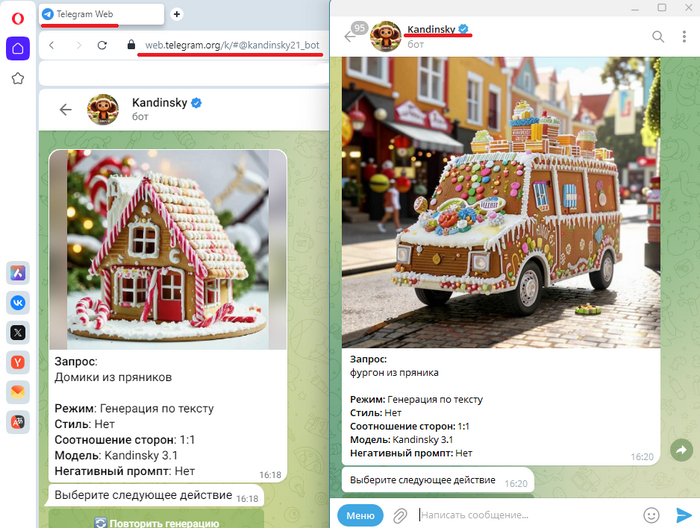This screenshot has height=528, width=700.
Task: Click the Повторить генерацию button
Action: click(x=156, y=520)
